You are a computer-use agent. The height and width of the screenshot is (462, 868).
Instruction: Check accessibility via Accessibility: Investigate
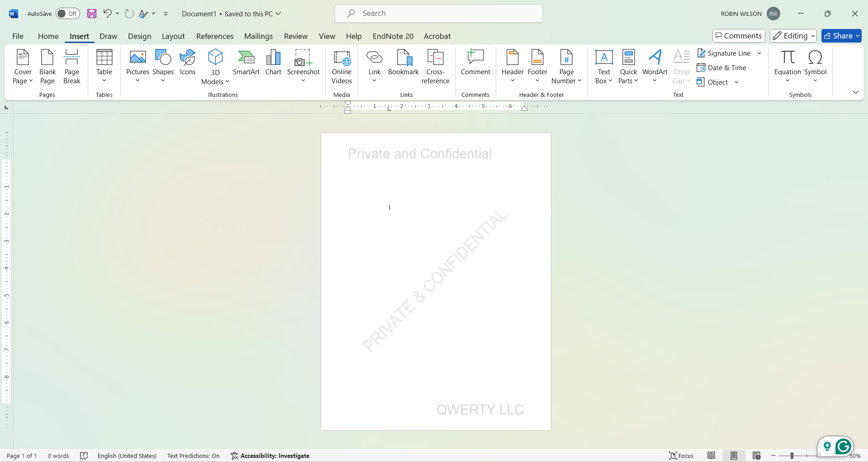pos(270,456)
